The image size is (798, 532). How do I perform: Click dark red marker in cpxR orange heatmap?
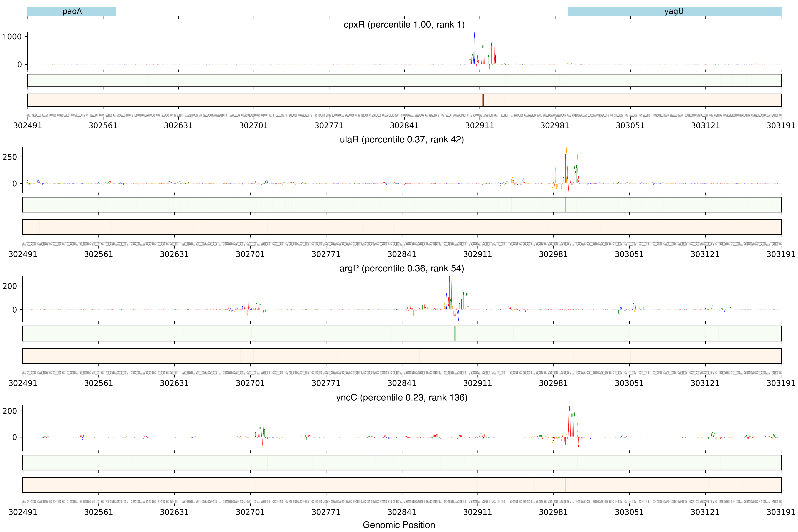coord(483,100)
